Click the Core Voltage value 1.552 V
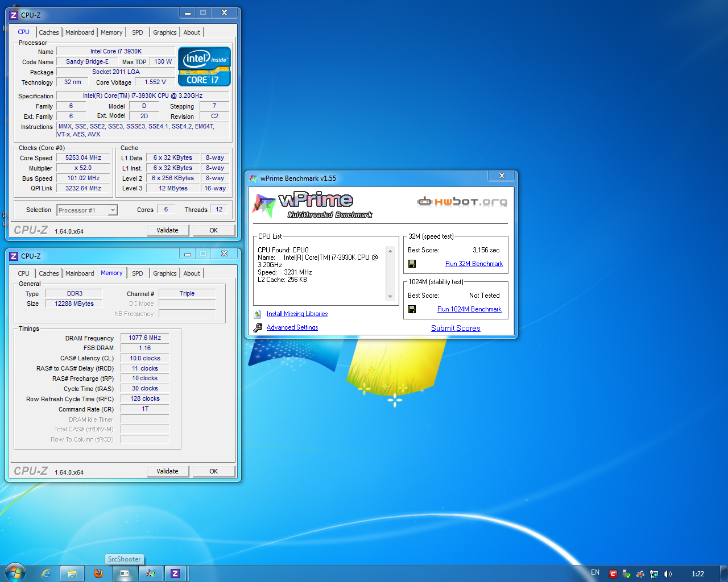Image resolution: width=728 pixels, height=582 pixels. click(x=155, y=82)
